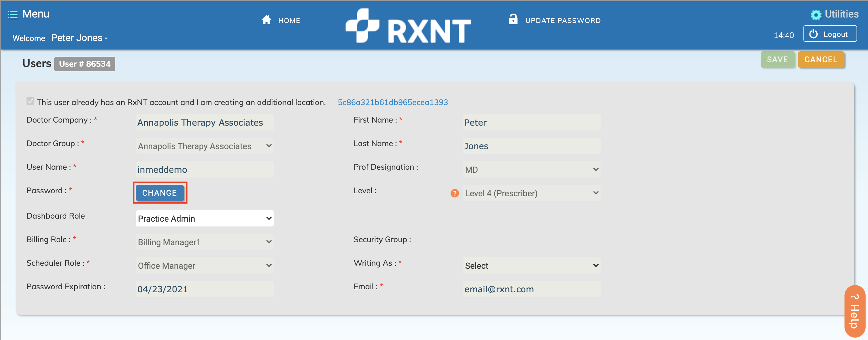868x340 pixels.
Task: Open the orange Help tab
Action: point(855,311)
